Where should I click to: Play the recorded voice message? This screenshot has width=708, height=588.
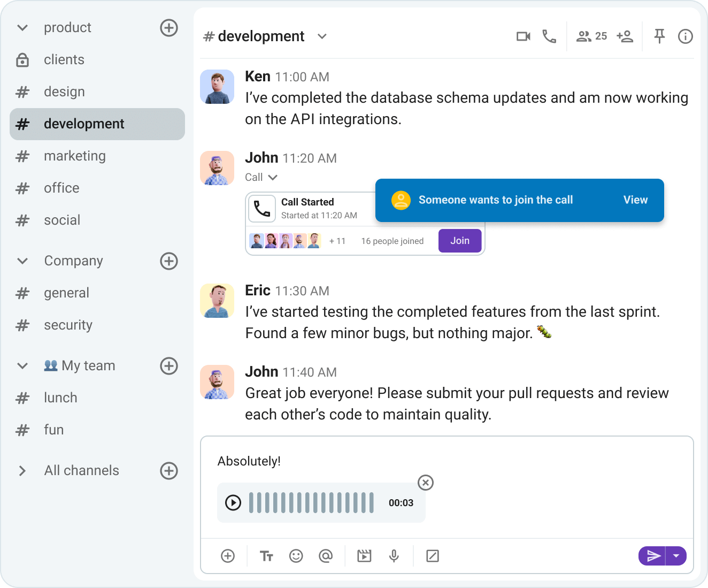(x=233, y=503)
